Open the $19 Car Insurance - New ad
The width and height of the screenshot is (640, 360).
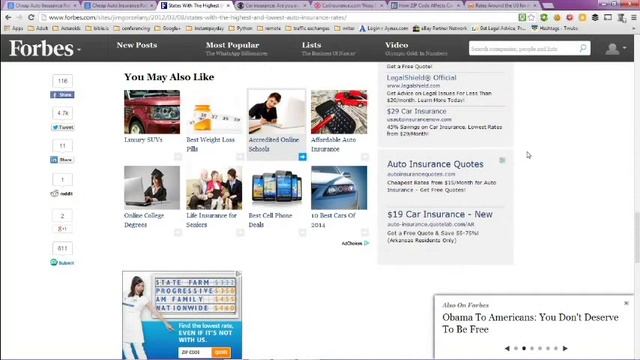tap(440, 214)
